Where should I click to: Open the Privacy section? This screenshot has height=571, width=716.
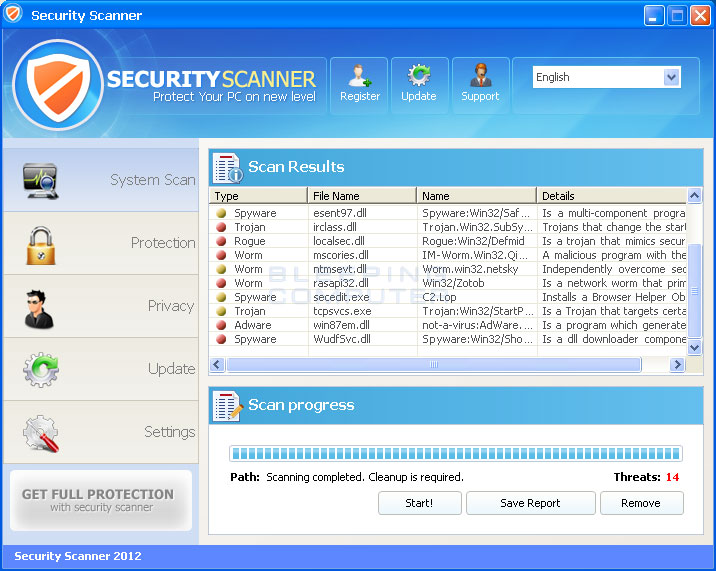click(x=100, y=306)
